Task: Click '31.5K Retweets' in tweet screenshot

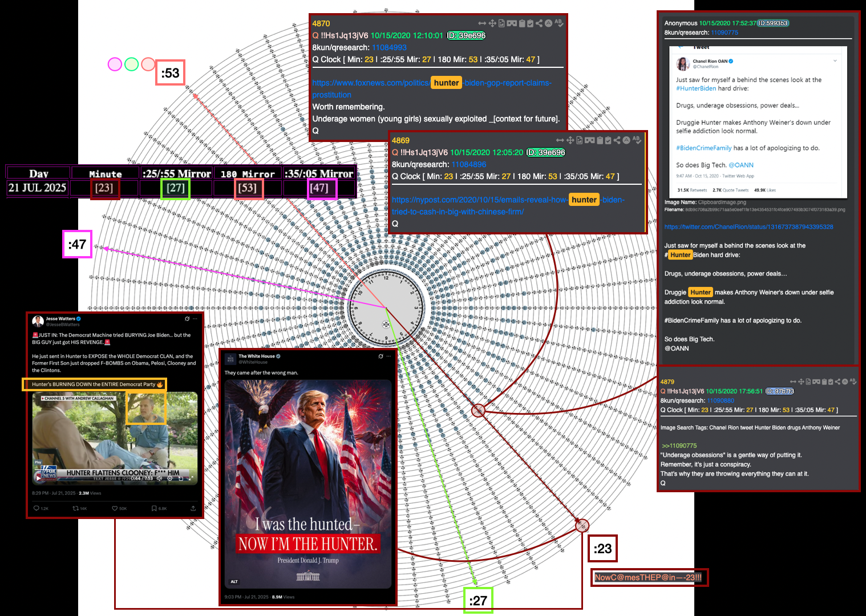Action: (x=692, y=190)
